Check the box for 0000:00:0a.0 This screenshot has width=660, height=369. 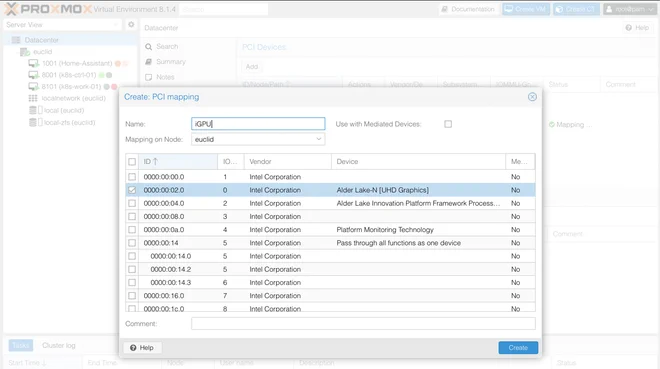132,230
